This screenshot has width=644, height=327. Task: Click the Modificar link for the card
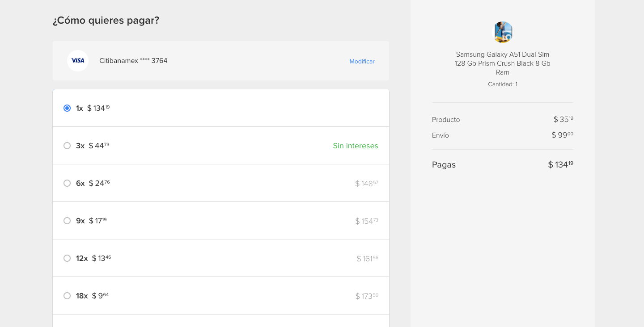[362, 61]
